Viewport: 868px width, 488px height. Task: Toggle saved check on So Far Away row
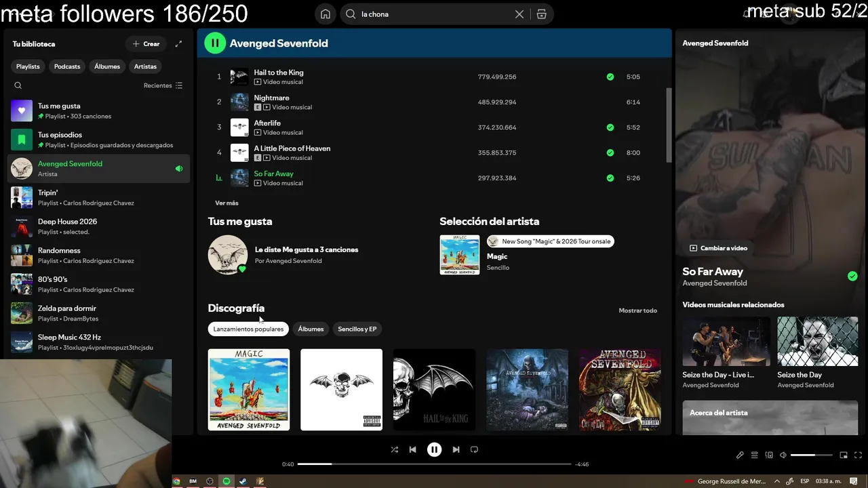click(x=610, y=178)
